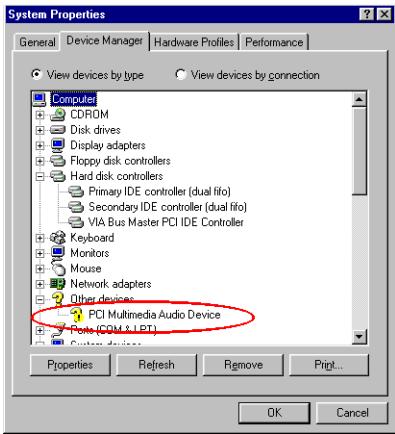Click the Hard disk controllers icon
Image resolution: width=395 pixels, height=434 pixels.
58,176
